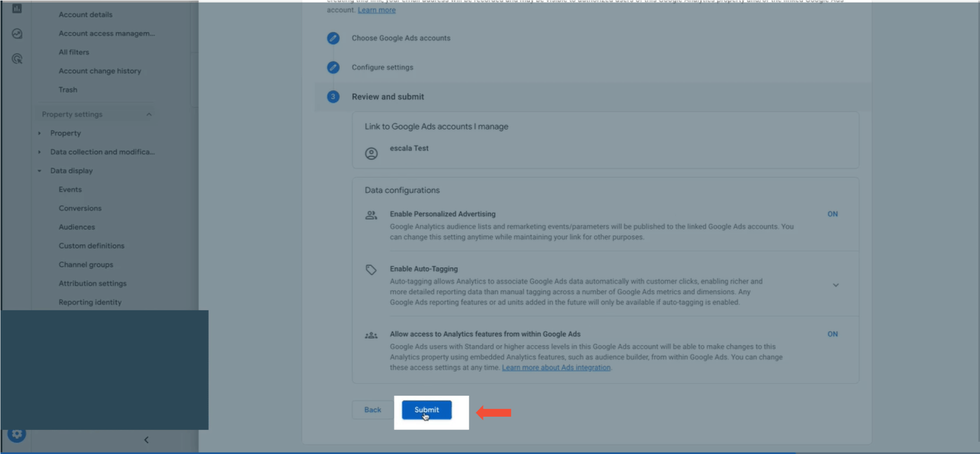This screenshot has height=454, width=980.
Task: Click Link to Google Ads accounts heading
Action: [x=437, y=127]
